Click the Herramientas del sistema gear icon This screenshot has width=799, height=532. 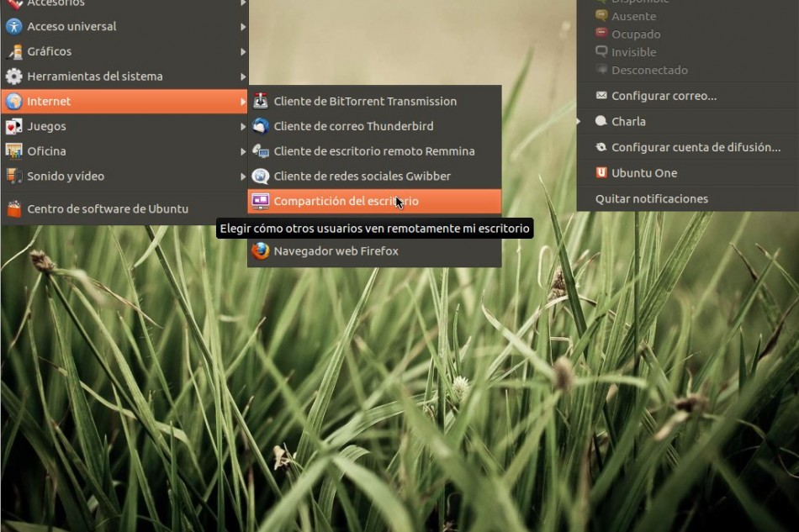point(13,76)
